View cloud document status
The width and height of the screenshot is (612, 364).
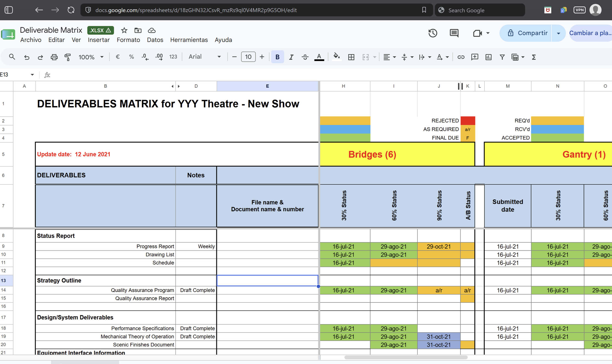pos(152,30)
